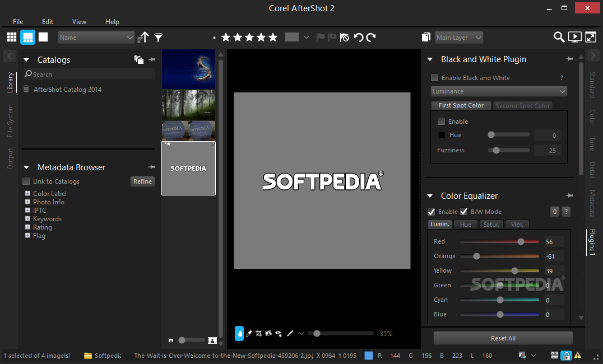The height and width of the screenshot is (364, 603).
Task: Uncheck Color Equalizer Enable checkbox
Action: [431, 212]
